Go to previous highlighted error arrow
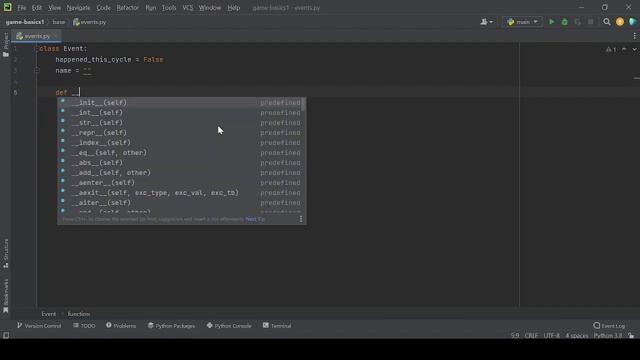 click(624, 49)
